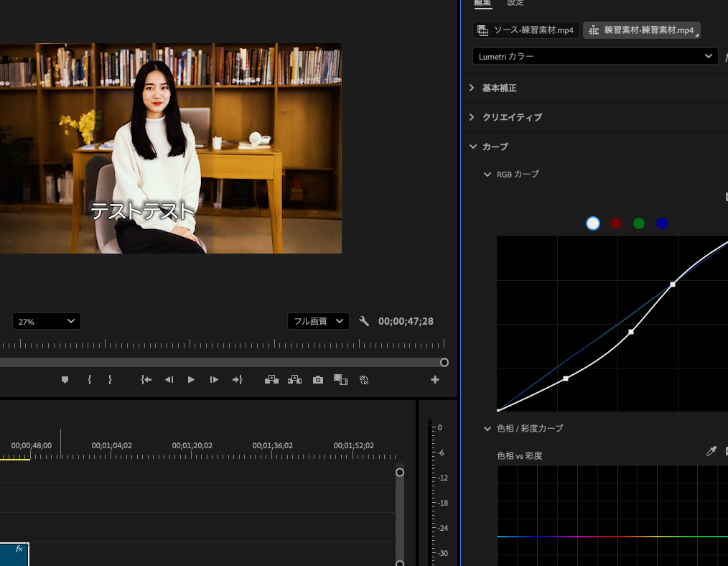Click the Lift button
The width and height of the screenshot is (728, 566).
tap(271, 380)
